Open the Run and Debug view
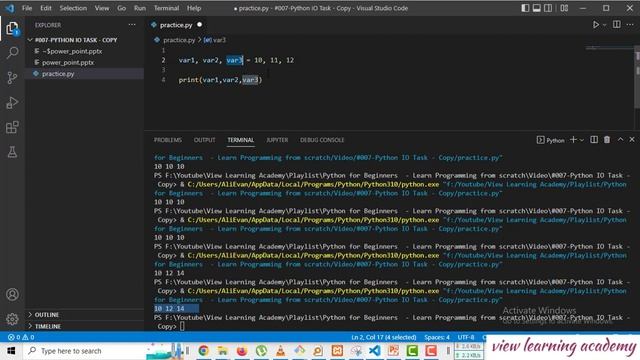The width and height of the screenshot is (640, 360). [12, 102]
